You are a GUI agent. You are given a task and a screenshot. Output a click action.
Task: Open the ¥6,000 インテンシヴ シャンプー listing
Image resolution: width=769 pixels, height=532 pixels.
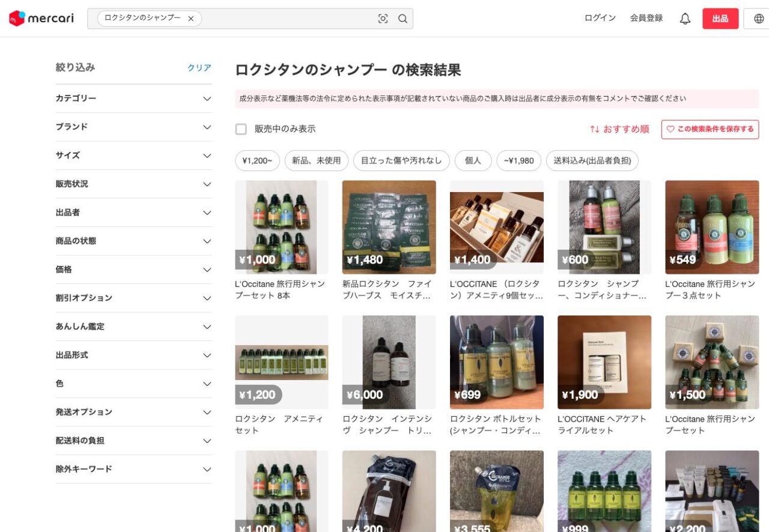[x=389, y=362]
